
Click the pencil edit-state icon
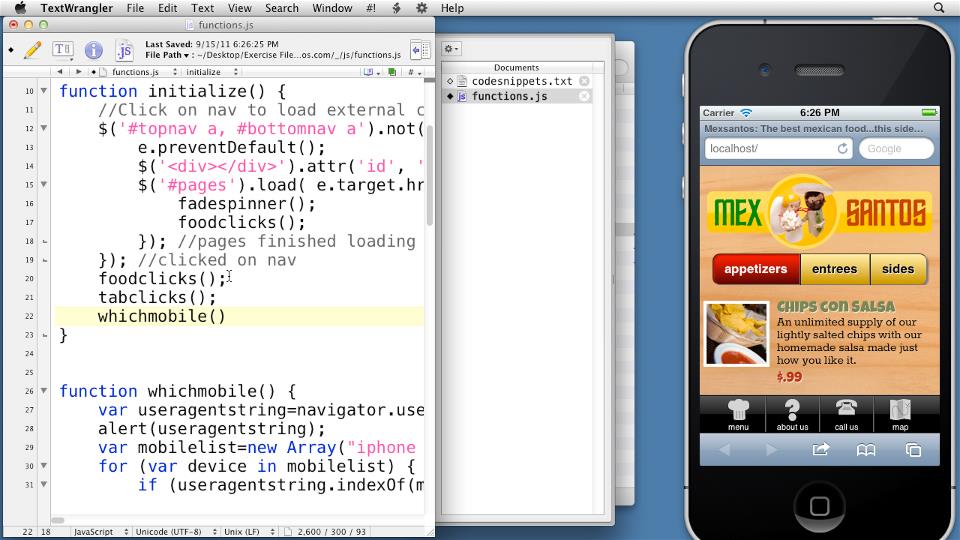tap(32, 50)
